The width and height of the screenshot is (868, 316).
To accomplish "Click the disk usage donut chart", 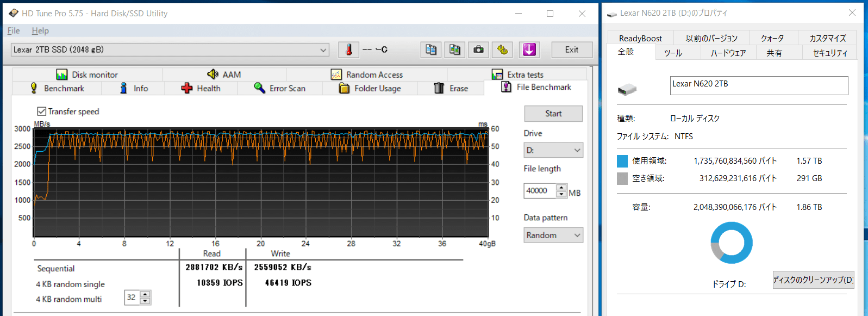I will [732, 243].
